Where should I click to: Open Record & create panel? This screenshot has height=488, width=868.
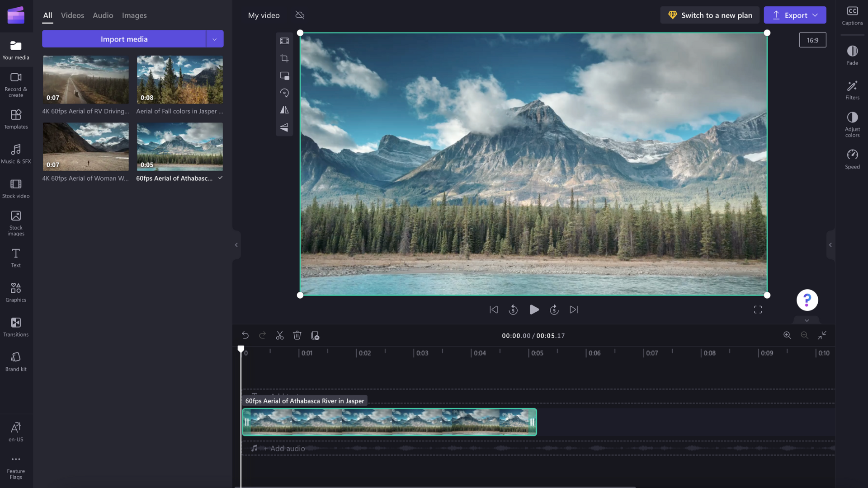[16, 85]
